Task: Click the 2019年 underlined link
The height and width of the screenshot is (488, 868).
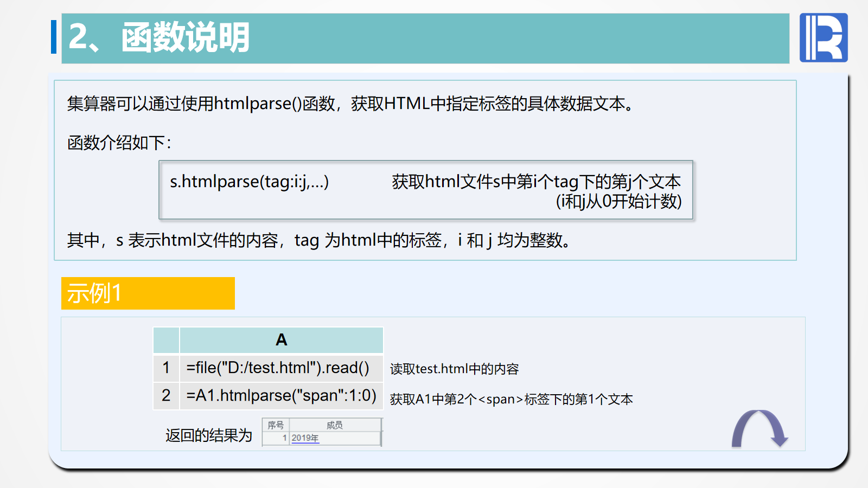Action: 305,438
